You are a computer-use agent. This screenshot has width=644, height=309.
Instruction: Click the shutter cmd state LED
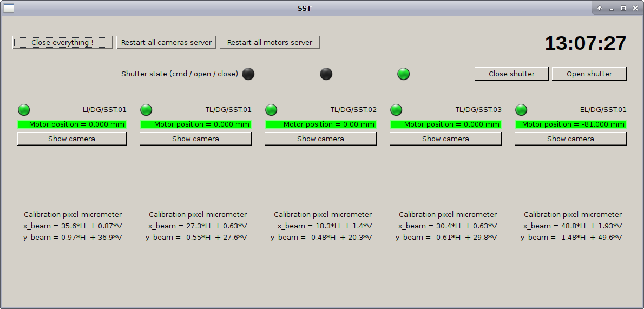point(248,74)
